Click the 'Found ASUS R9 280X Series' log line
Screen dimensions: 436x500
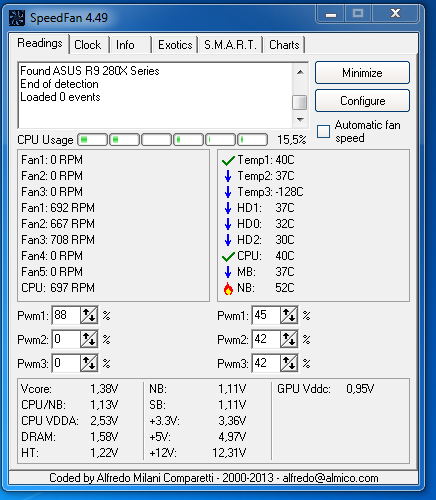tap(90, 71)
